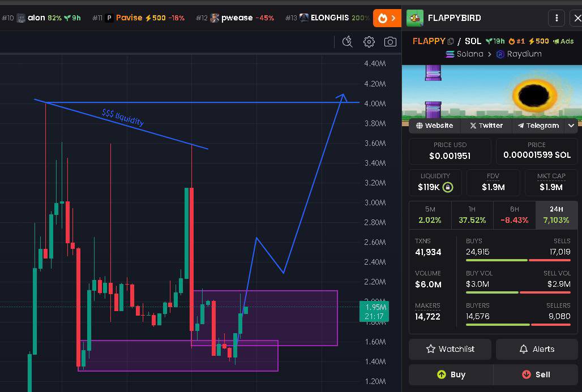The height and width of the screenshot is (392, 582).
Task: Click the Raydium DEX logo
Action: coord(500,54)
